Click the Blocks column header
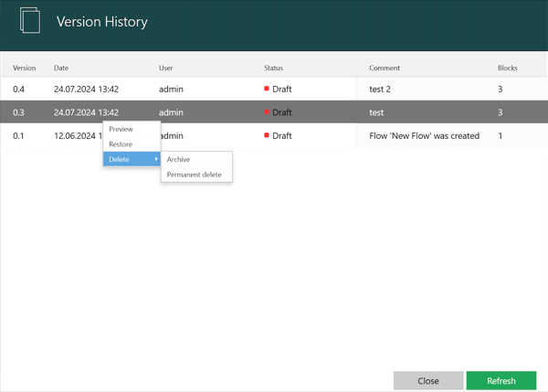Screen dimensions: 548x392 coord(508,68)
